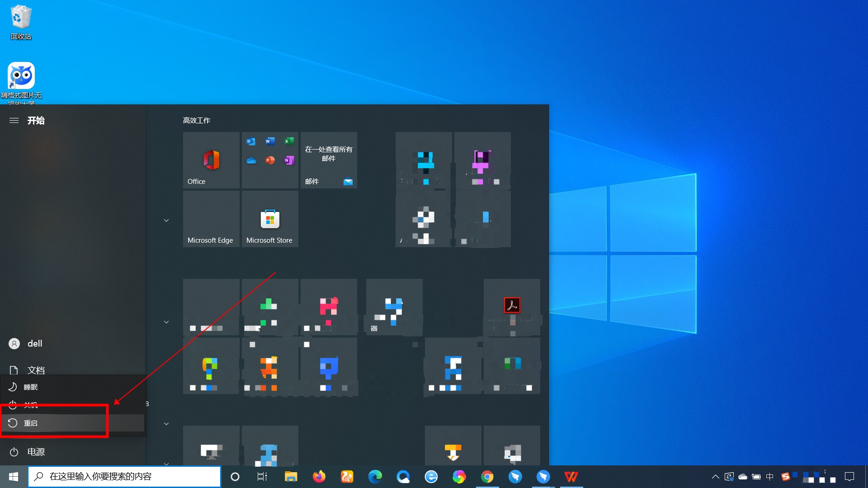Expand the Start hamburger menu
The height and width of the screenshot is (488, 868).
pyautogui.click(x=14, y=121)
